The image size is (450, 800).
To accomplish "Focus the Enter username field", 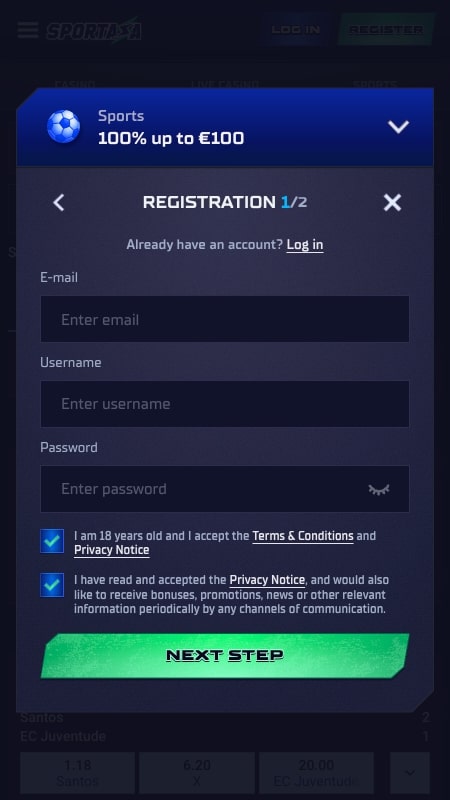I will coord(225,404).
